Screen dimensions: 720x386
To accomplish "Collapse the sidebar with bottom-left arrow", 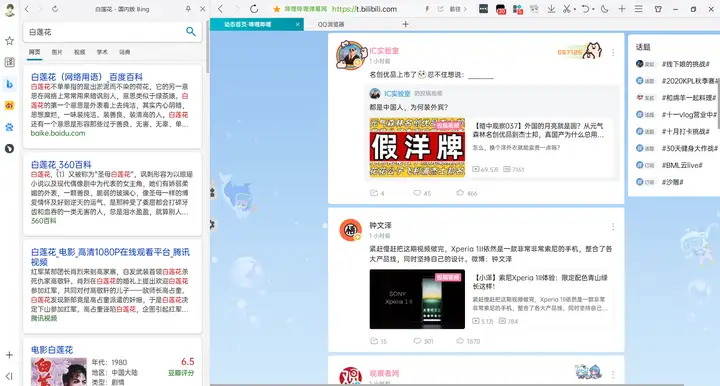I will click(x=9, y=376).
